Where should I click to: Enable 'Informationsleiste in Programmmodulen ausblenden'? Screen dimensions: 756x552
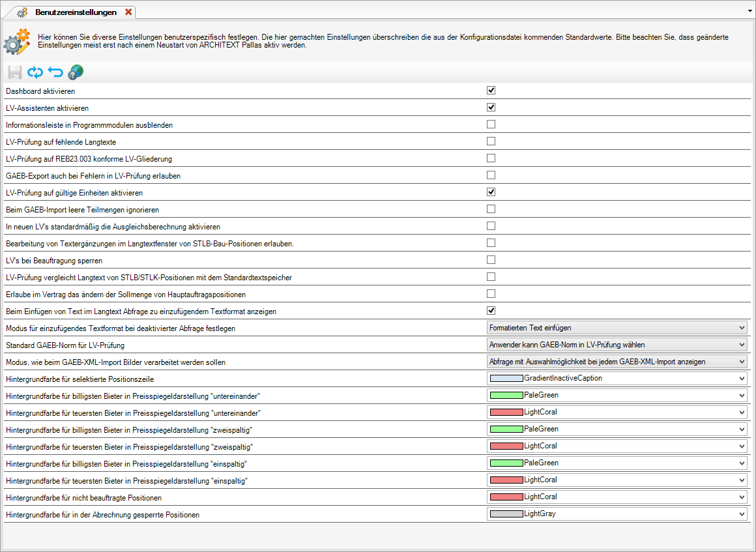pos(491,124)
